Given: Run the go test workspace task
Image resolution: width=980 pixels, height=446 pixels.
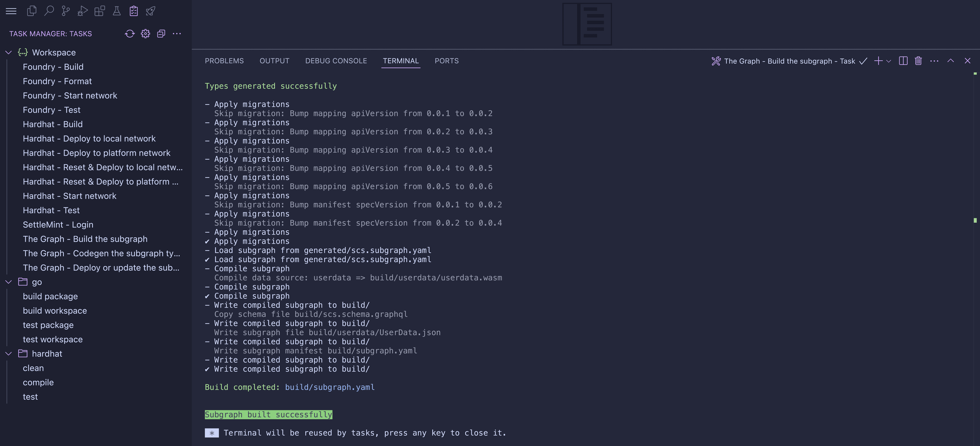Looking at the screenshot, I should [53, 340].
